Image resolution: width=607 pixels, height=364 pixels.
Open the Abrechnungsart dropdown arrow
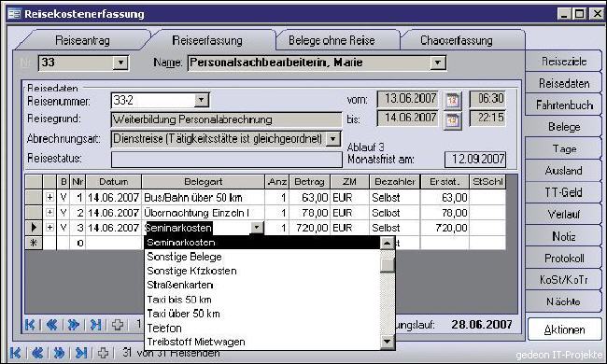coord(333,139)
